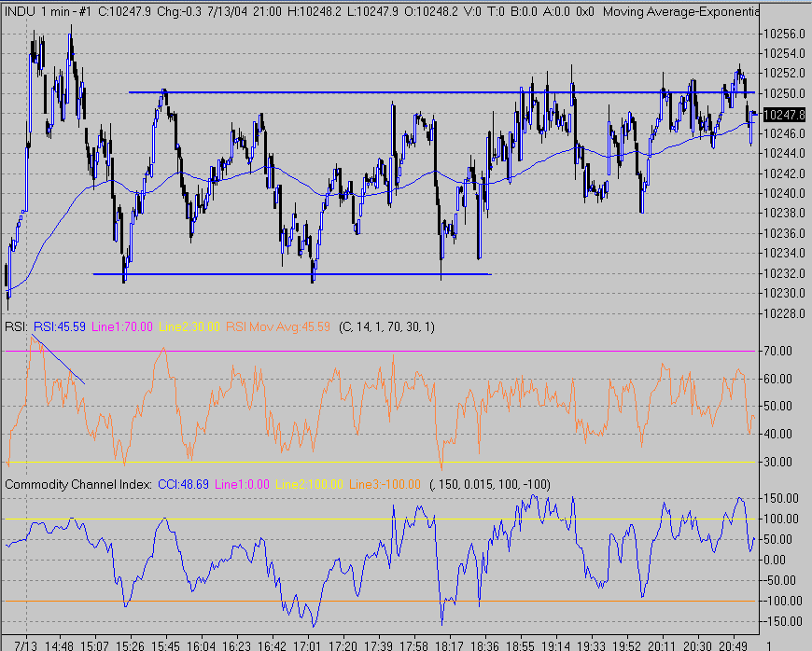Click the 10256.0 price scale label
Image resolution: width=812 pixels, height=651 pixels.
pos(783,34)
